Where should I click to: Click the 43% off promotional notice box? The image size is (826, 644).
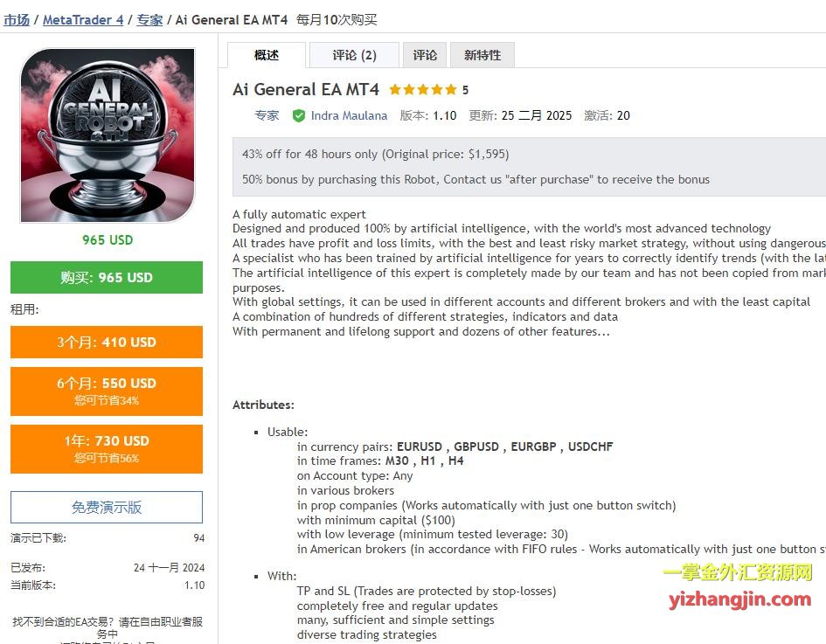[529, 167]
